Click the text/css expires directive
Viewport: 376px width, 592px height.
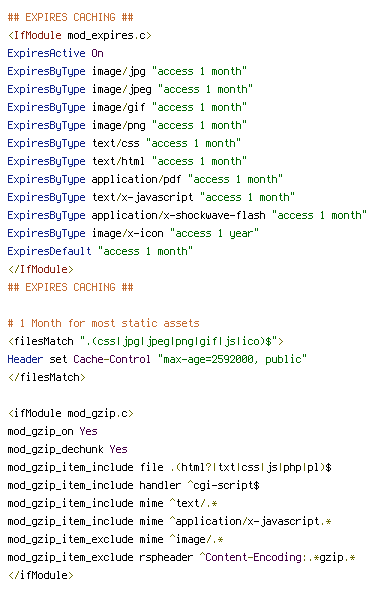coord(124,143)
